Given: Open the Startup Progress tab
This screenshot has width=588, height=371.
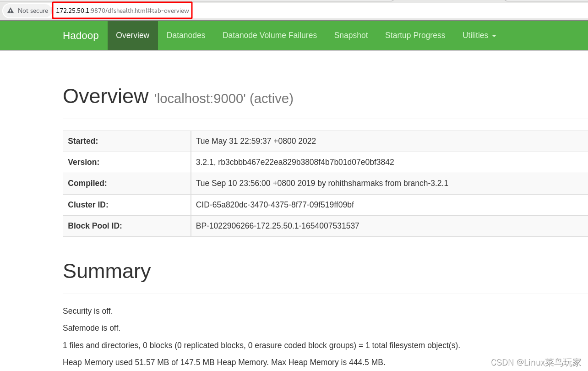Looking at the screenshot, I should [415, 35].
